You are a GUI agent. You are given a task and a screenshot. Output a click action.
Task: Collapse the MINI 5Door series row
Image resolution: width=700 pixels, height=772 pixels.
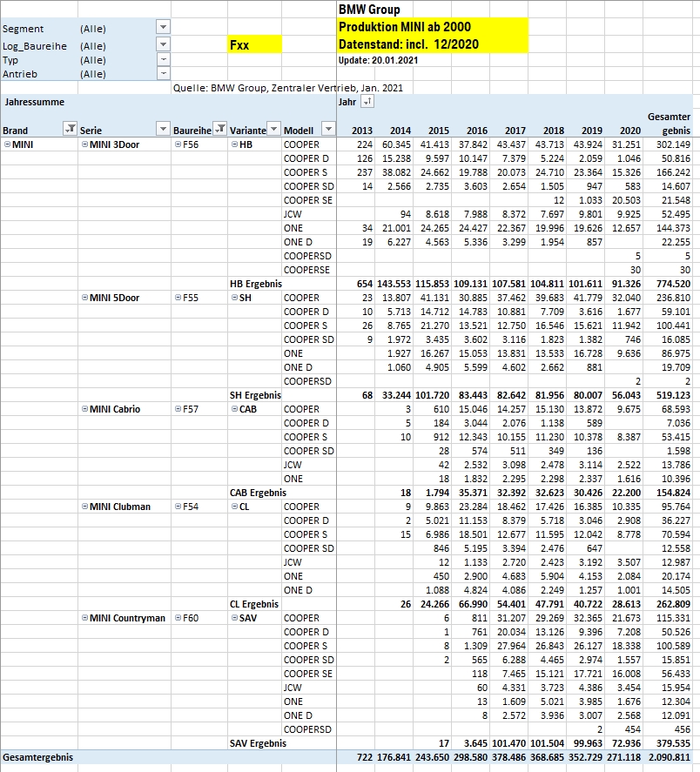pyautogui.click(x=84, y=298)
